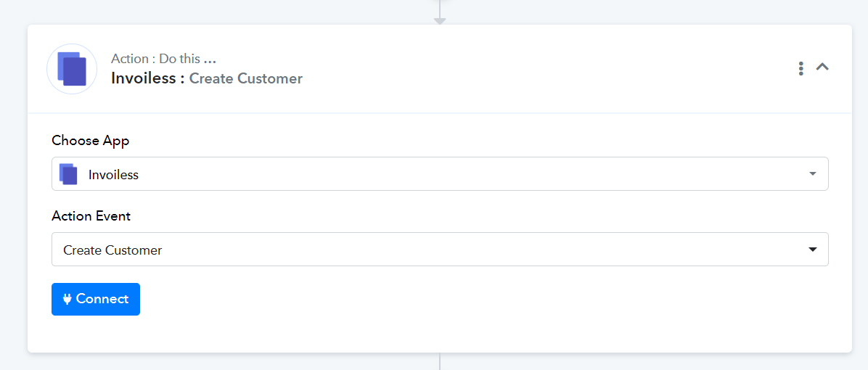Click the plug icon on the Connect button
The width and height of the screenshot is (868, 370).
(x=67, y=299)
